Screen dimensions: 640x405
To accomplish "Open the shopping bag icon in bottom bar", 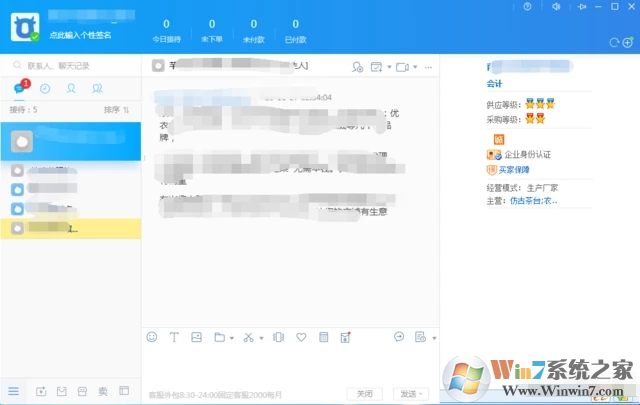I will click(62, 392).
